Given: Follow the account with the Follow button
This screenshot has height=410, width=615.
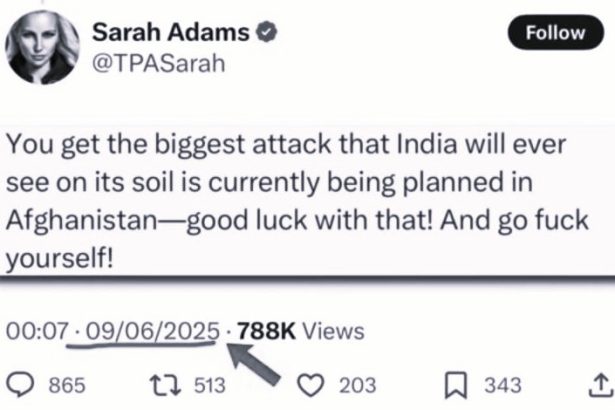Looking at the screenshot, I should tap(555, 33).
